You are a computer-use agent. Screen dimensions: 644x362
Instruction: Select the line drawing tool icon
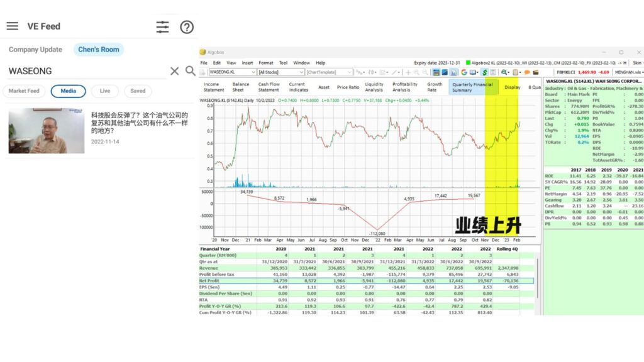point(395,72)
